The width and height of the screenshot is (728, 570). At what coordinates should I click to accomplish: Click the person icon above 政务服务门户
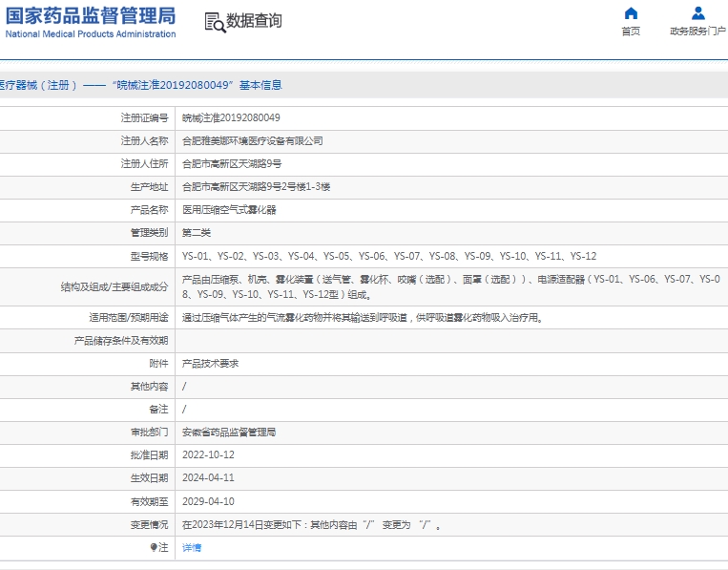click(697, 13)
